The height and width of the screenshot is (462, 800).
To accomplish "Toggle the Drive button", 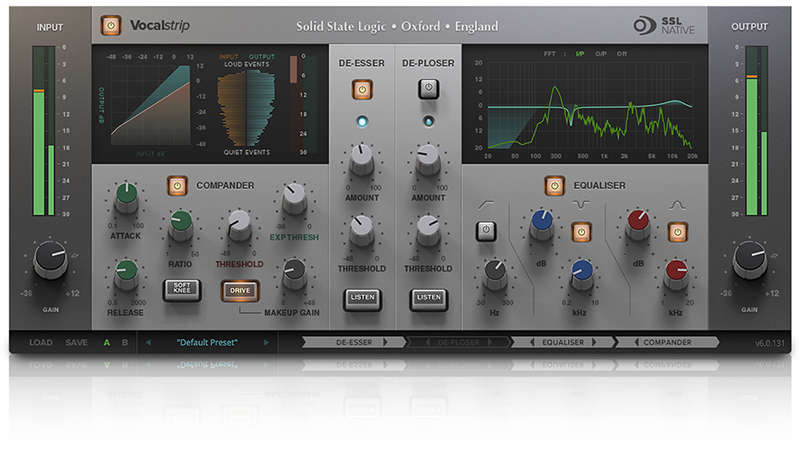I will (240, 290).
